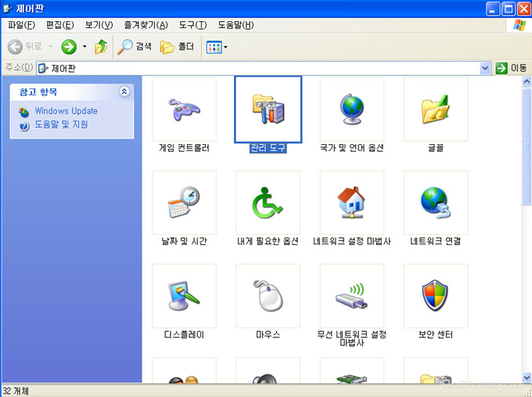Open the 파일(F) menu
Screen dimensions: 532x397
[x=21, y=25]
